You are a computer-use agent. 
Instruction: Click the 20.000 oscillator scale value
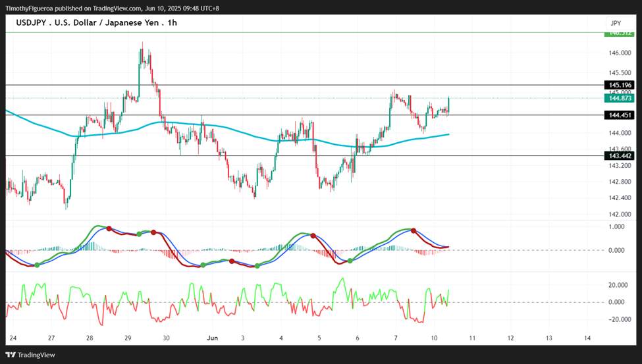(618, 286)
